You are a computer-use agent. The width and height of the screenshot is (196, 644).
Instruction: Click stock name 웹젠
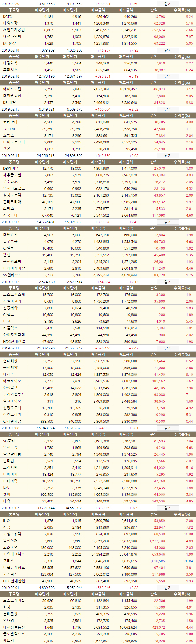pos(7,255)
